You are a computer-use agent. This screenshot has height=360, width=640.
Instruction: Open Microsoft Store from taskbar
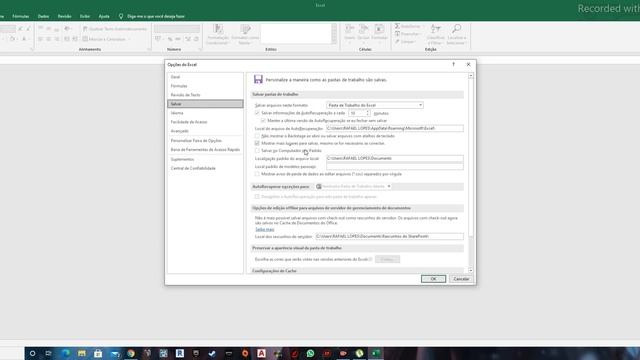tap(98, 353)
